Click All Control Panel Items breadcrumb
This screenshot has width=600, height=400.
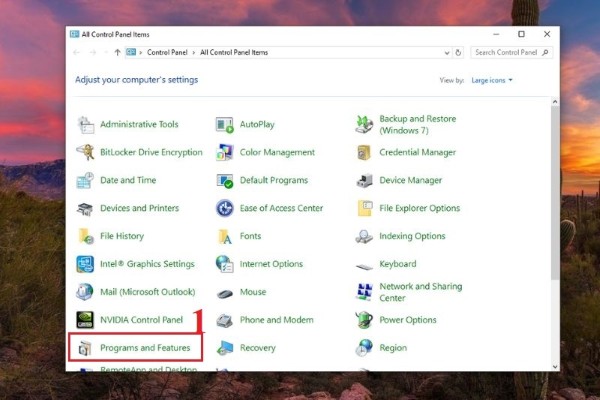(x=234, y=52)
